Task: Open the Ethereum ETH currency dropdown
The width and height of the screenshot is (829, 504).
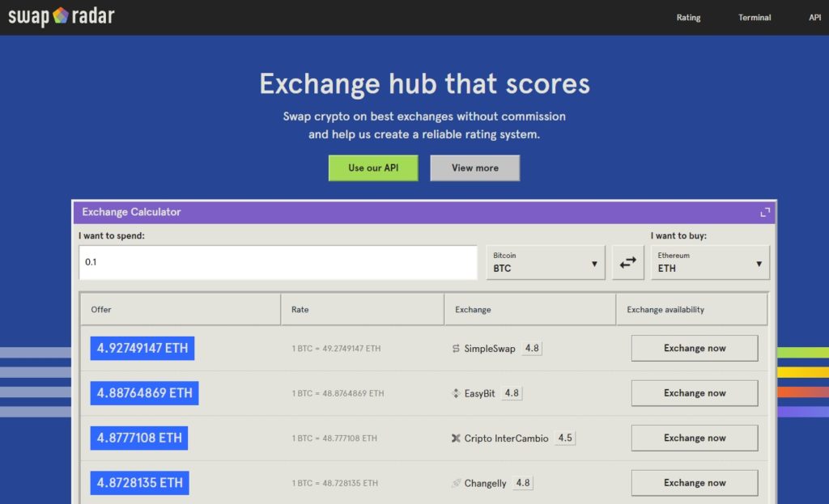Action: [710, 263]
